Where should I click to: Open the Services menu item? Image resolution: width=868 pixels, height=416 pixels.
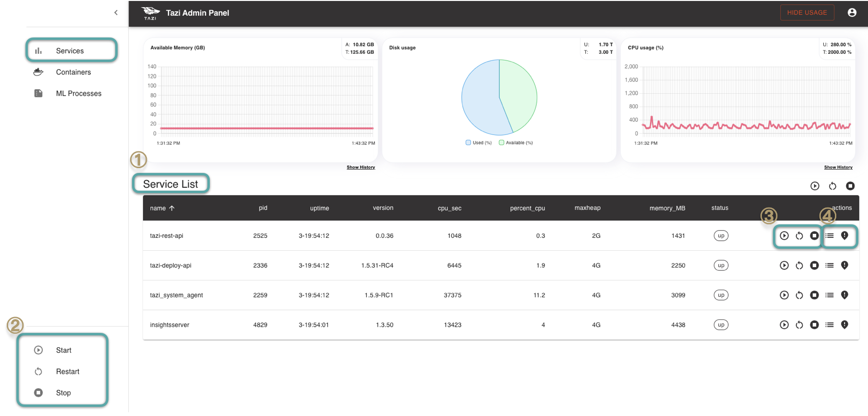pyautogui.click(x=71, y=51)
